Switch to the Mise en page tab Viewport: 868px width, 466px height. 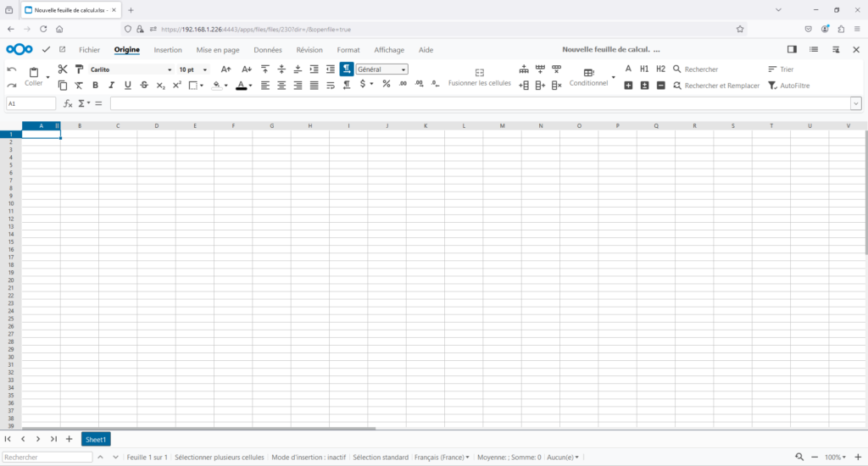click(218, 50)
